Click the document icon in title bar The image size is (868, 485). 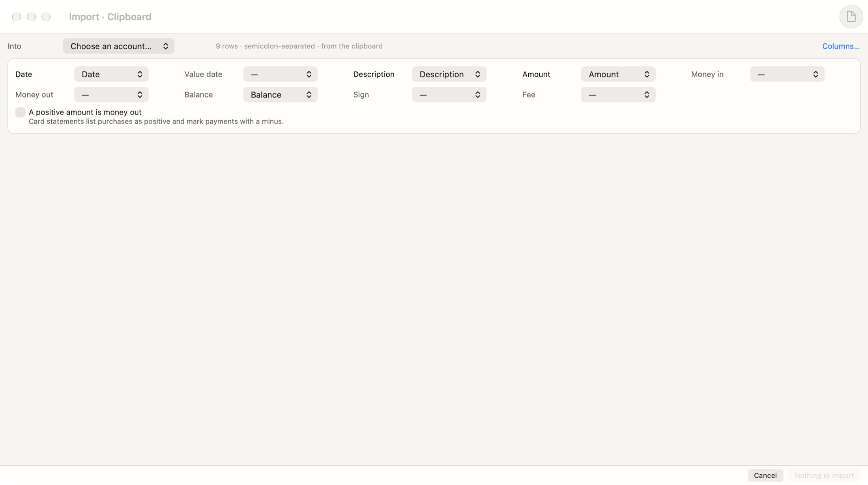click(851, 17)
